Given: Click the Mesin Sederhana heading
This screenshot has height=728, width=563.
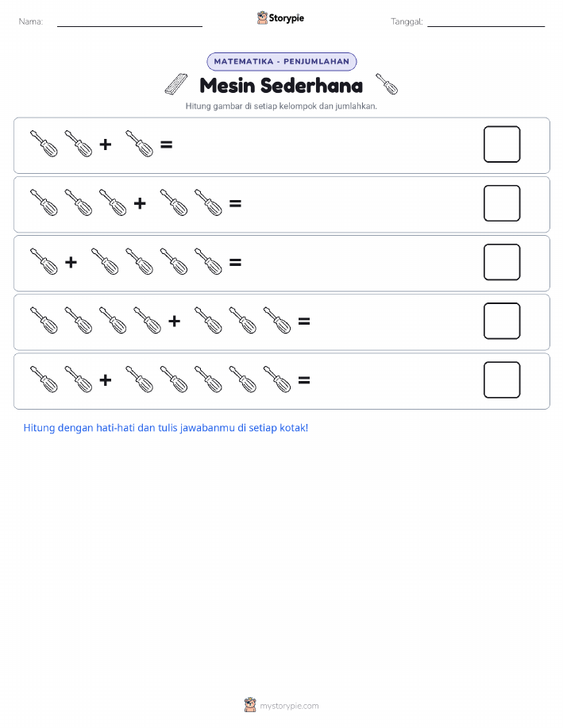Looking at the screenshot, I should pos(281,86).
